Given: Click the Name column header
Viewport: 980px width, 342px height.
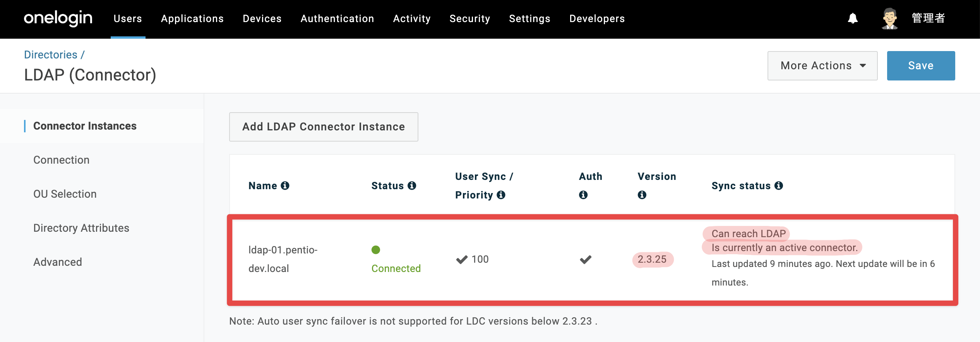Looking at the screenshot, I should click(263, 186).
